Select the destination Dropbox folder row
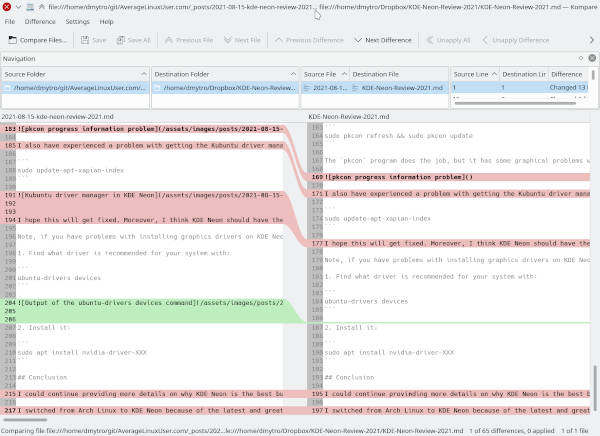This screenshot has height=436, width=600. (225, 88)
